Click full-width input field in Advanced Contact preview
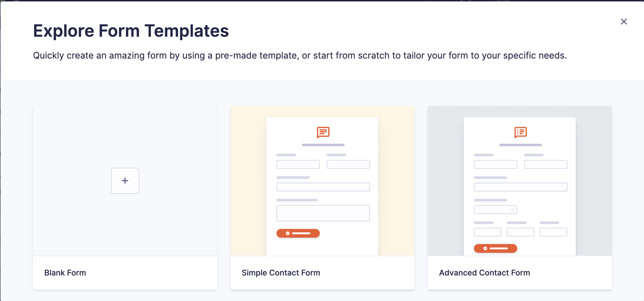This screenshot has width=644, height=301. pyautogui.click(x=521, y=187)
